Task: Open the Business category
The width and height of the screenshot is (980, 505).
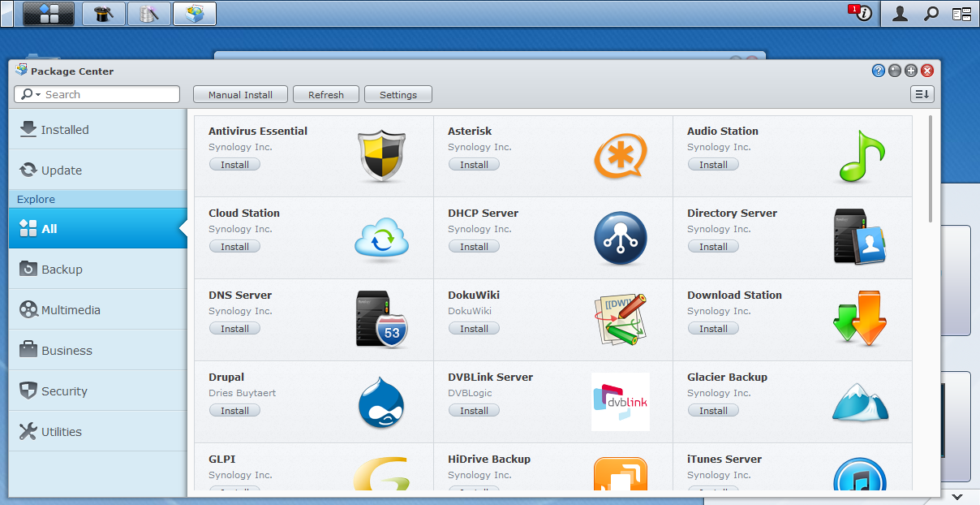Action: pyautogui.click(x=98, y=350)
